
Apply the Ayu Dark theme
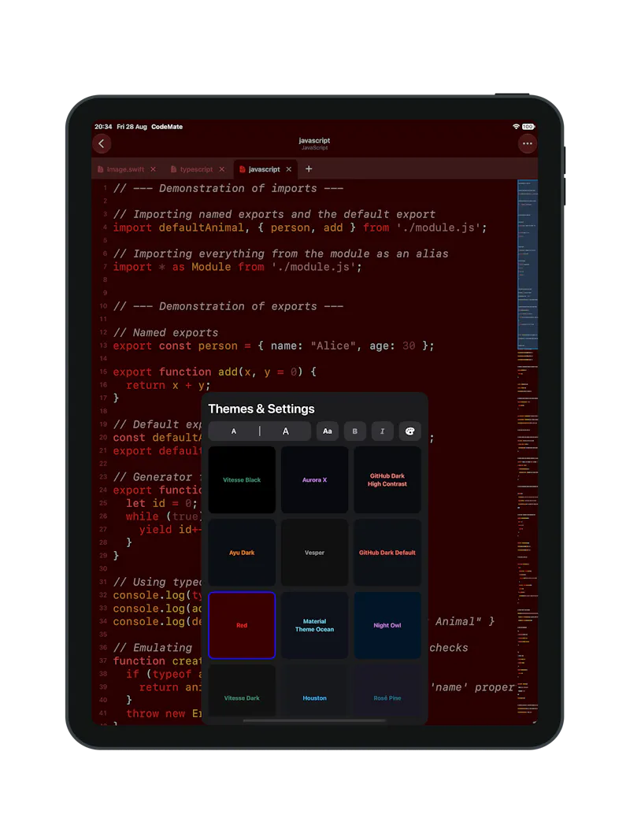click(242, 553)
